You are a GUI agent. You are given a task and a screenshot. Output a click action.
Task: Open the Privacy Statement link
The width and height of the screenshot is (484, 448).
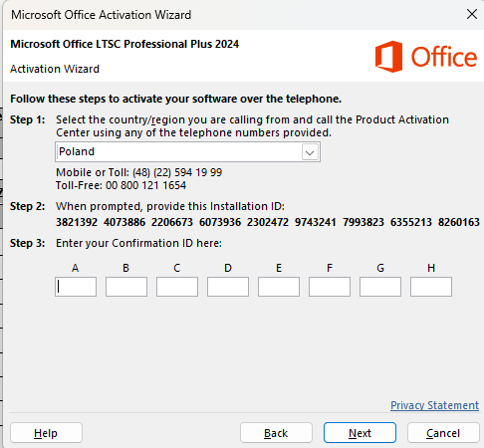pos(434,405)
